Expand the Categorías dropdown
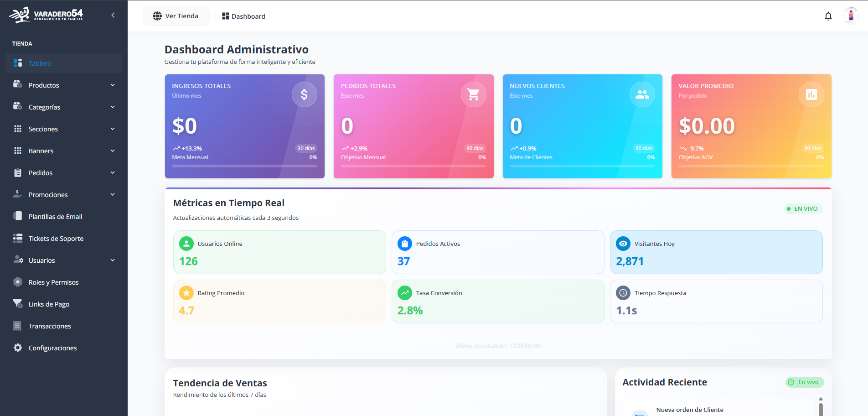Viewport: 868px width, 416px height. coord(112,107)
